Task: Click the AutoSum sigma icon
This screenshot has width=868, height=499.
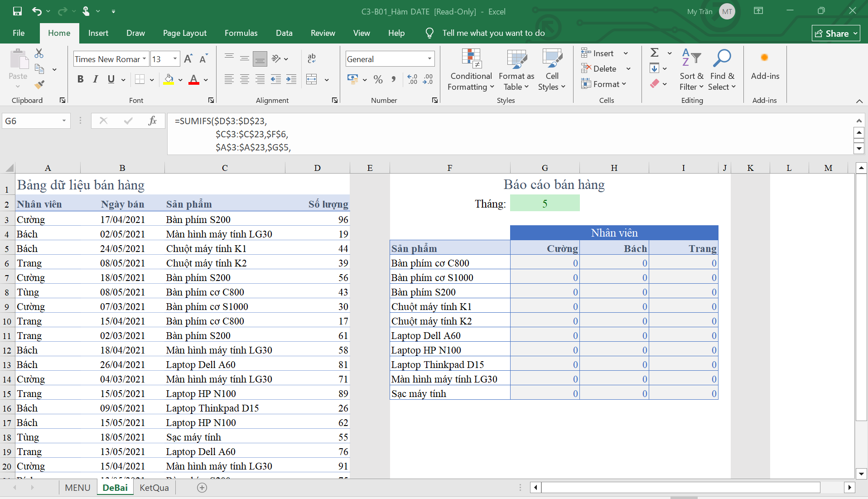Action: click(x=654, y=53)
